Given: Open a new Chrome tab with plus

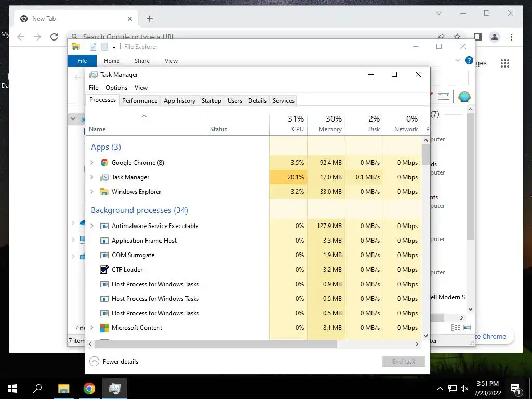Looking at the screenshot, I should (150, 19).
